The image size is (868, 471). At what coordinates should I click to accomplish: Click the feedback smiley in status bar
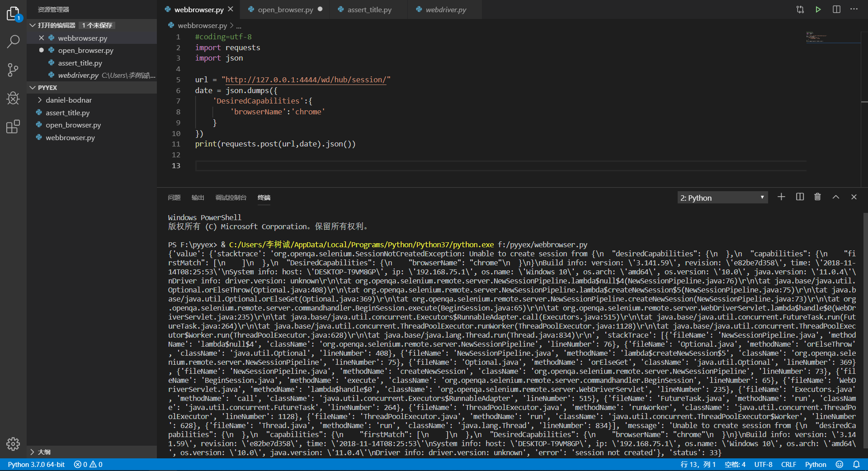[840, 464]
